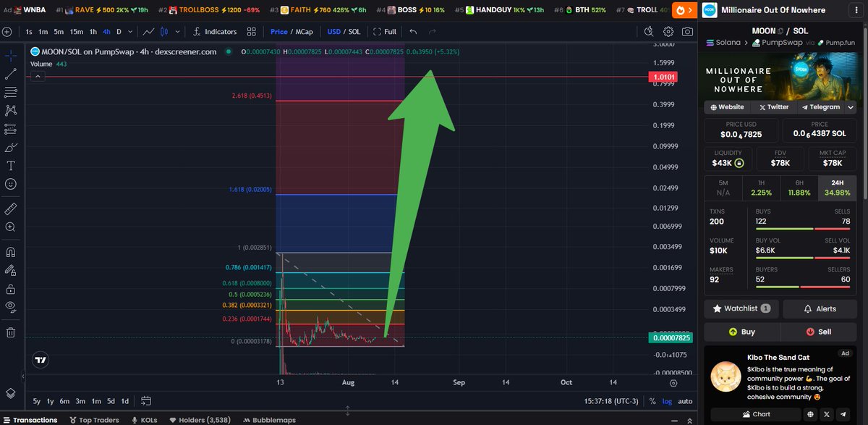Image resolution: width=868 pixels, height=425 pixels.
Task: Select the pattern drawing tool
Action: coord(11,110)
